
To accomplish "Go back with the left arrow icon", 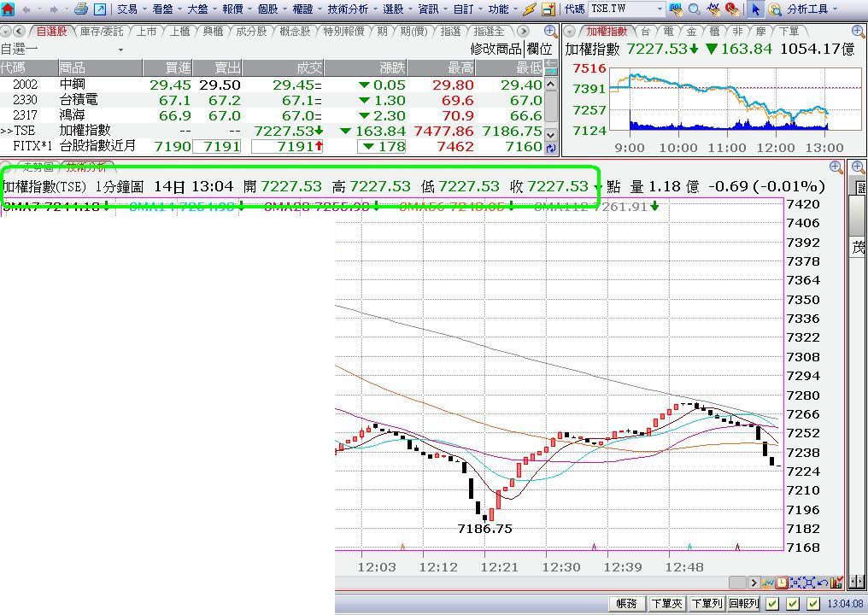I will [26, 9].
